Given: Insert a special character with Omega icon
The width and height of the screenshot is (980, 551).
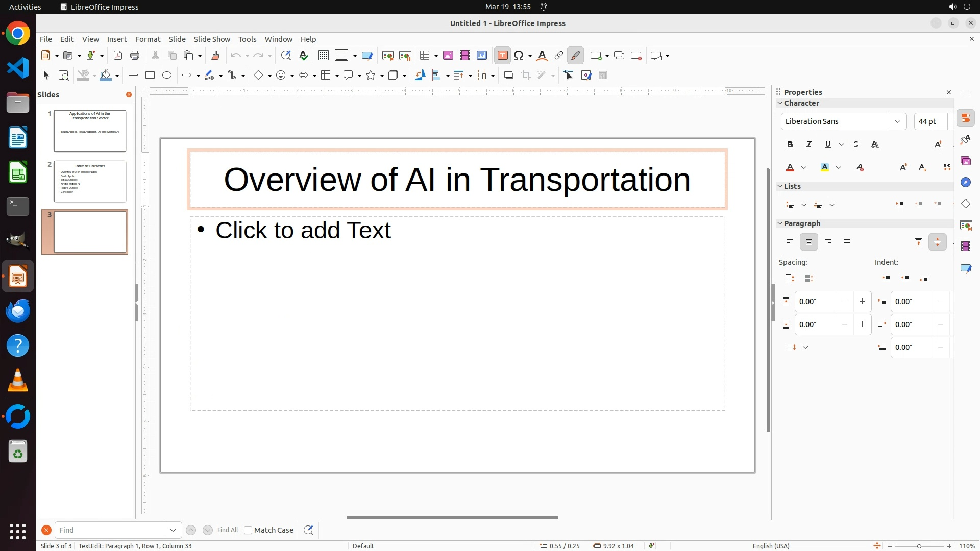Looking at the screenshot, I should pos(519,56).
